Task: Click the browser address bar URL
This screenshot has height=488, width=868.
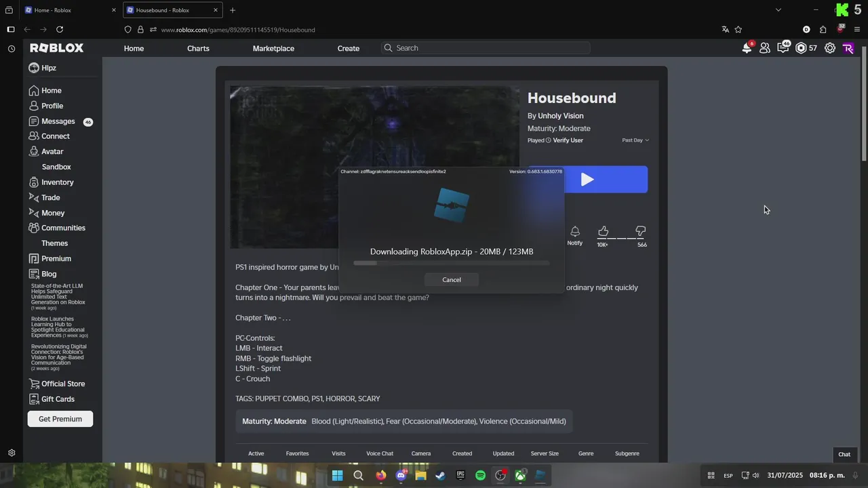Action: pyautogui.click(x=238, y=30)
